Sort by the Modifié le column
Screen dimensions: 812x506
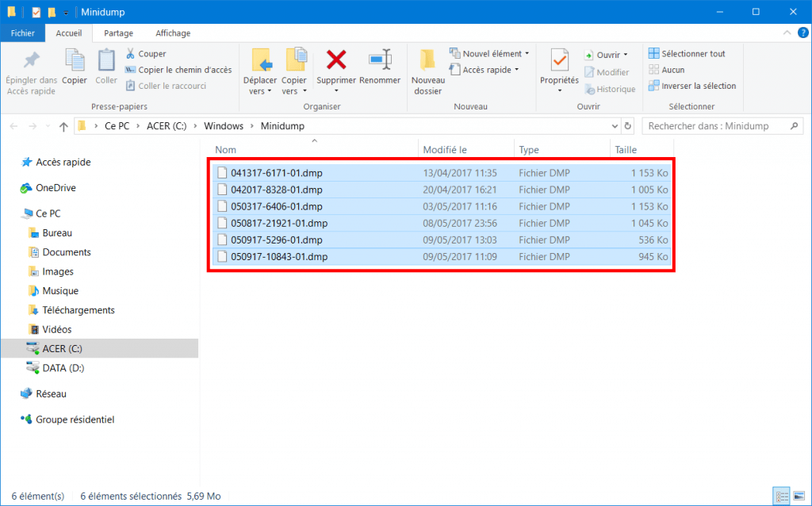(466, 150)
